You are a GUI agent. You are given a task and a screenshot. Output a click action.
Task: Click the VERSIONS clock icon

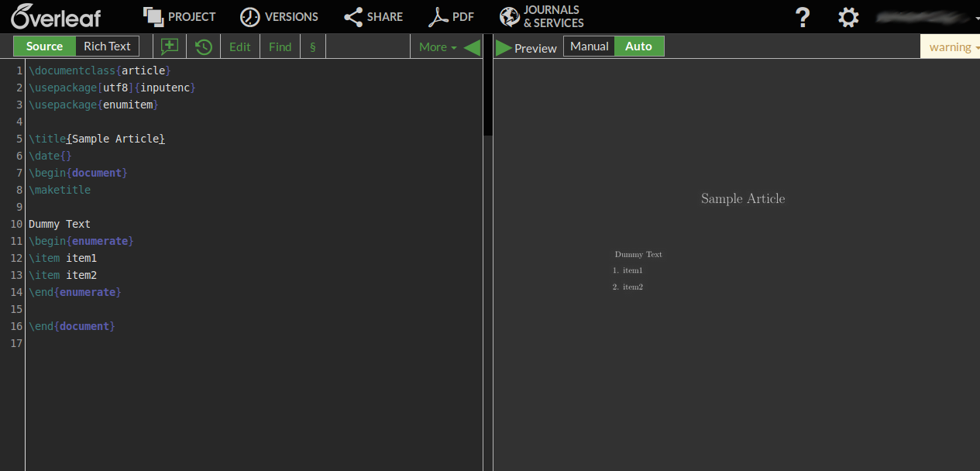(x=249, y=16)
